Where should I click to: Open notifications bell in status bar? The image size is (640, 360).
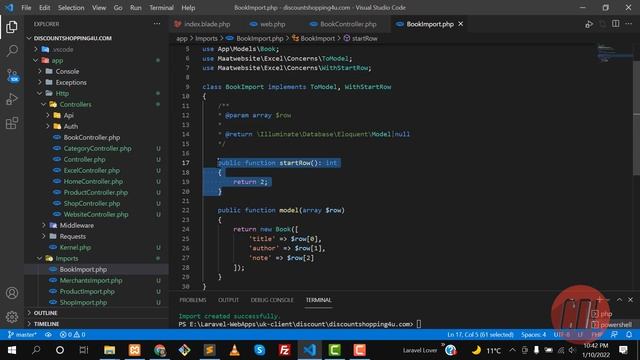click(629, 335)
